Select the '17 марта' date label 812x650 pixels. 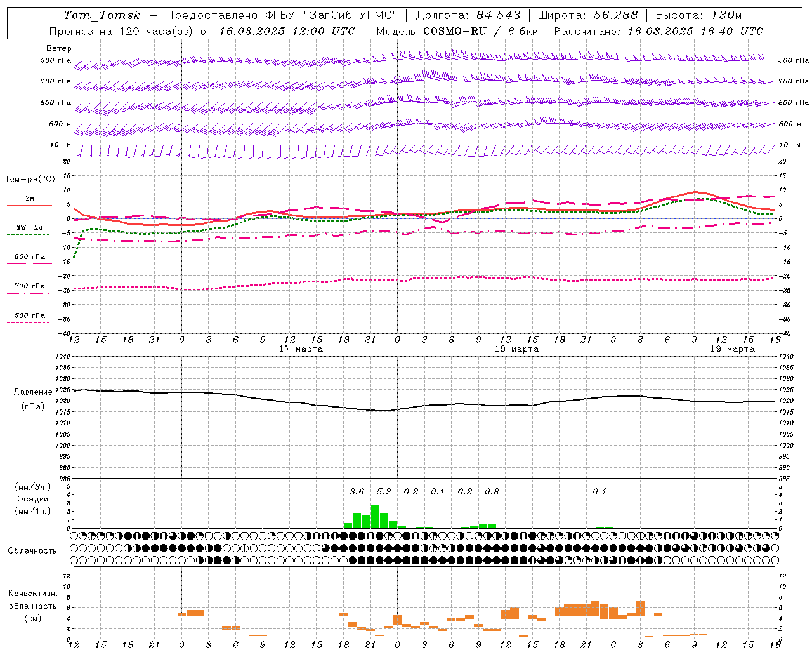pos(301,349)
